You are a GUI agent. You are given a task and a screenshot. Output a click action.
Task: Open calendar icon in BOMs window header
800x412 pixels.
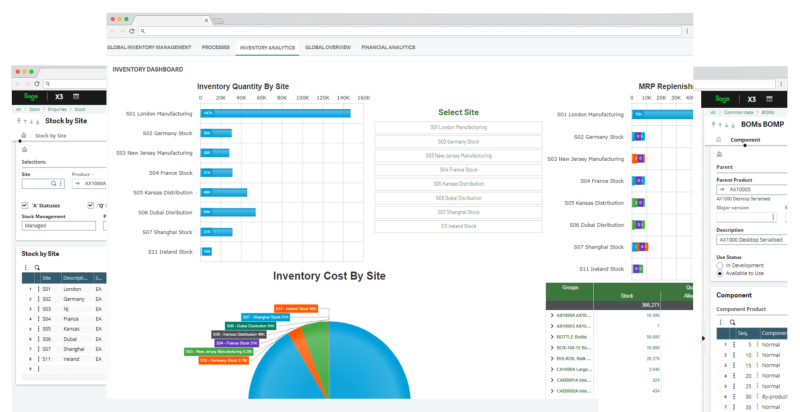click(x=769, y=99)
